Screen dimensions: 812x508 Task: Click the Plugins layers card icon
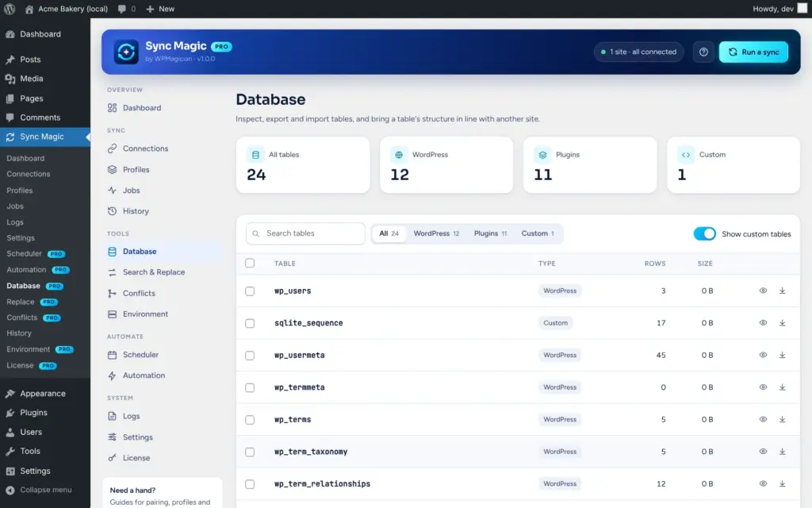coord(542,155)
